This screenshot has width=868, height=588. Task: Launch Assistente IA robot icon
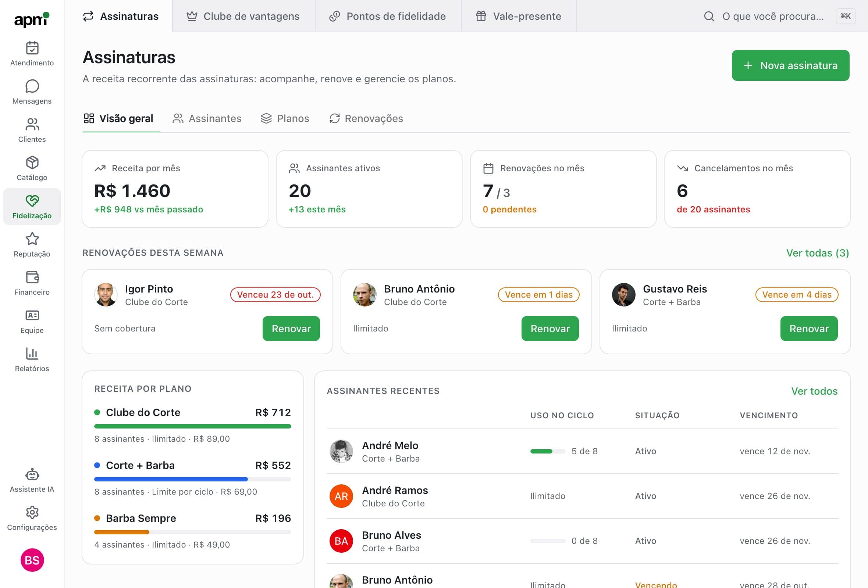click(32, 474)
